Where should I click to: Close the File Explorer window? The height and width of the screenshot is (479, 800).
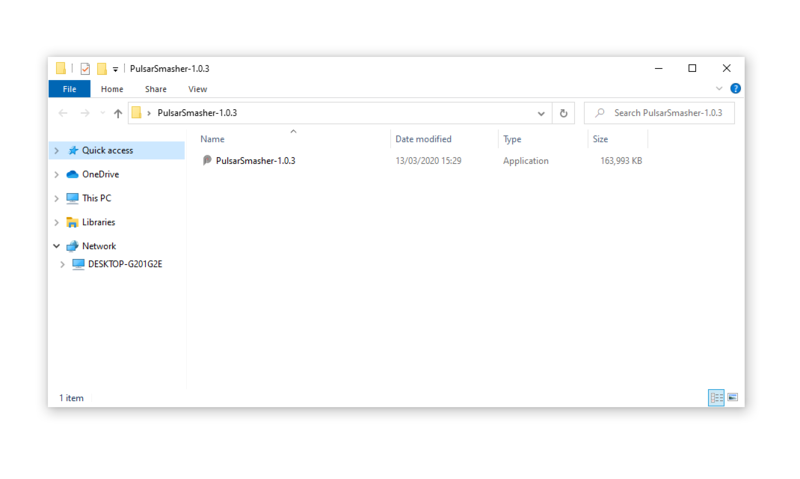click(x=727, y=68)
